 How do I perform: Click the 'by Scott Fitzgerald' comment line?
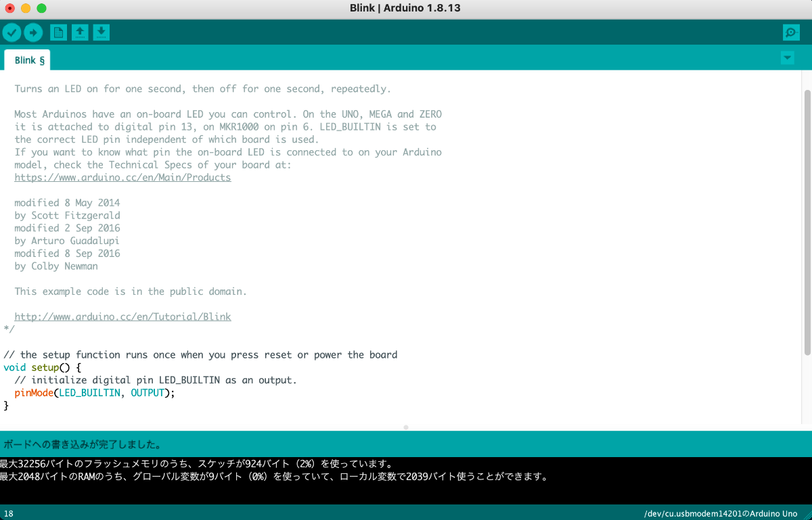tap(67, 215)
